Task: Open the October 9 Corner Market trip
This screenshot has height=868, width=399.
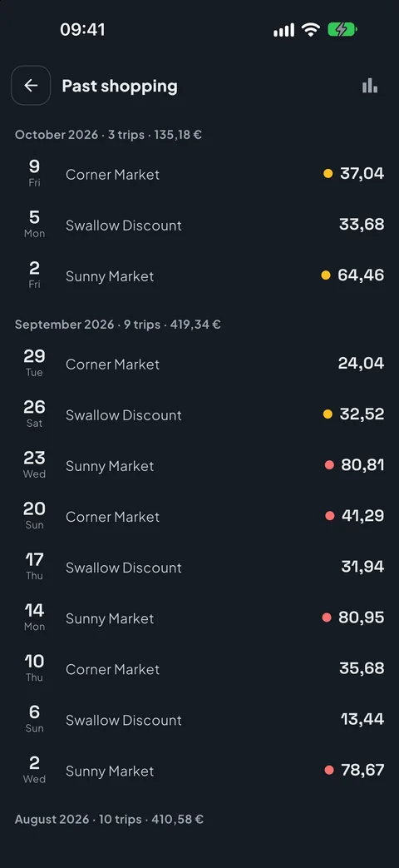Action: [x=199, y=174]
